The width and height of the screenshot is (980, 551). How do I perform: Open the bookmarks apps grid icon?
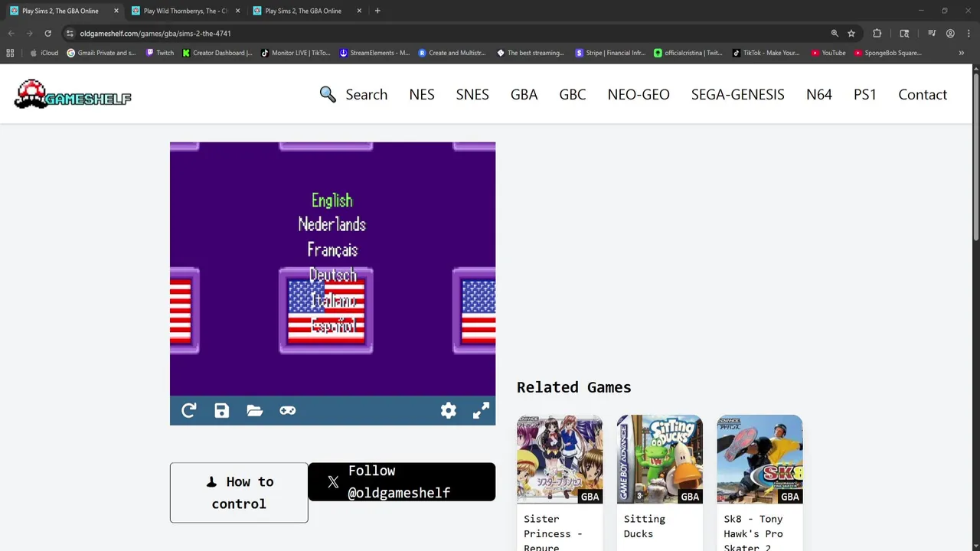pyautogui.click(x=10, y=53)
